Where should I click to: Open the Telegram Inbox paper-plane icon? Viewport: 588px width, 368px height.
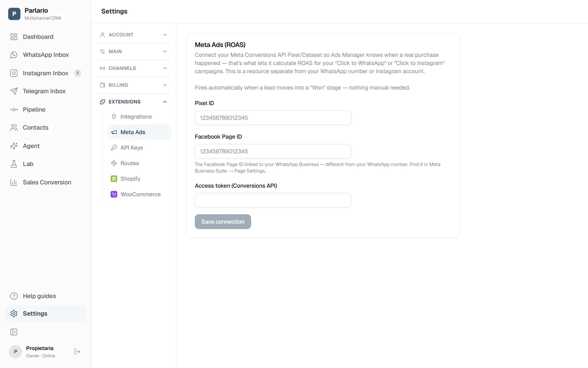tap(14, 91)
